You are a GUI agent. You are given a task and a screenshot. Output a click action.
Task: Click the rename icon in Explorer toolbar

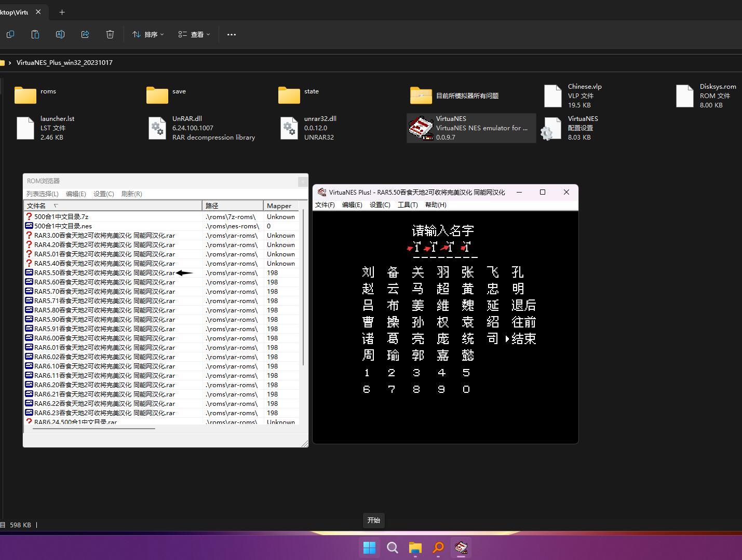[60, 34]
